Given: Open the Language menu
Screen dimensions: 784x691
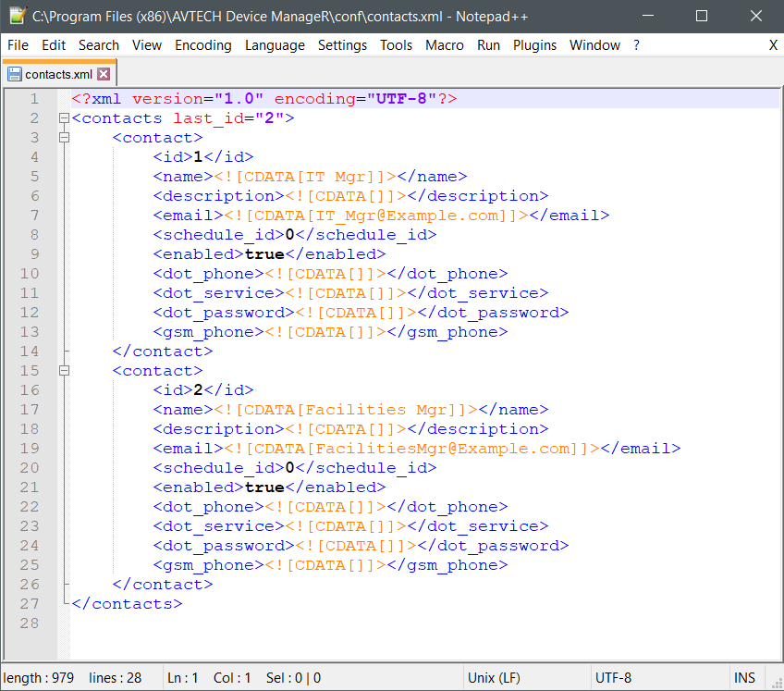Looking at the screenshot, I should [275, 45].
